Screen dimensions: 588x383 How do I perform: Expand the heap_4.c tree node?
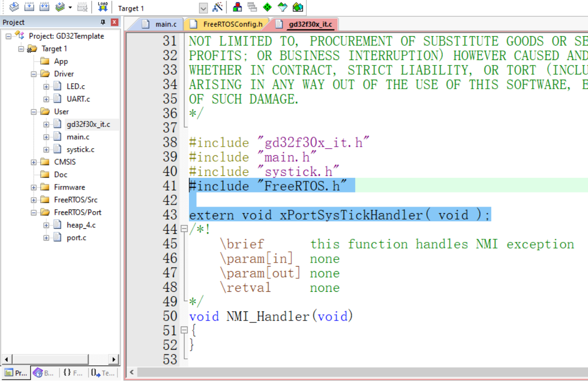pos(46,225)
